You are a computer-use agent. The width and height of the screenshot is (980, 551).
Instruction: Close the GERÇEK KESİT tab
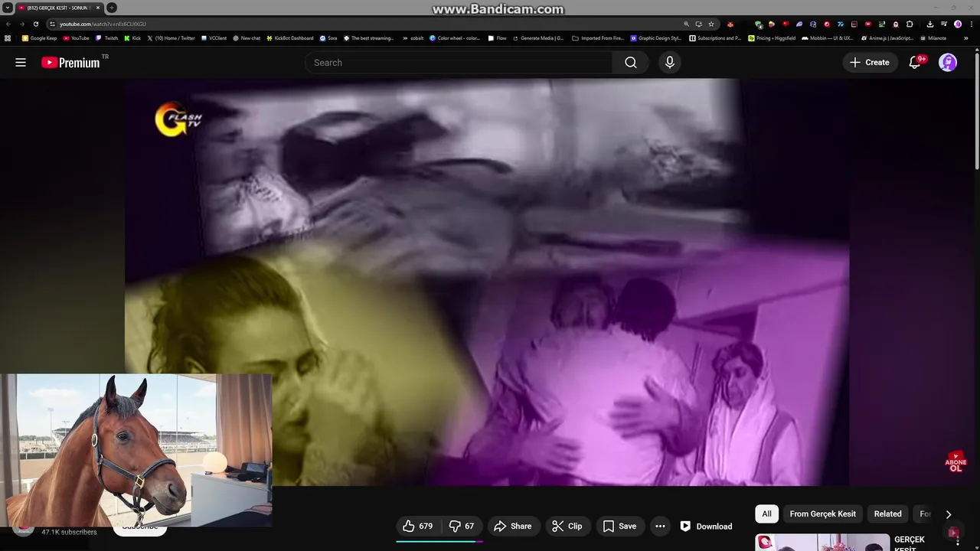coord(98,8)
